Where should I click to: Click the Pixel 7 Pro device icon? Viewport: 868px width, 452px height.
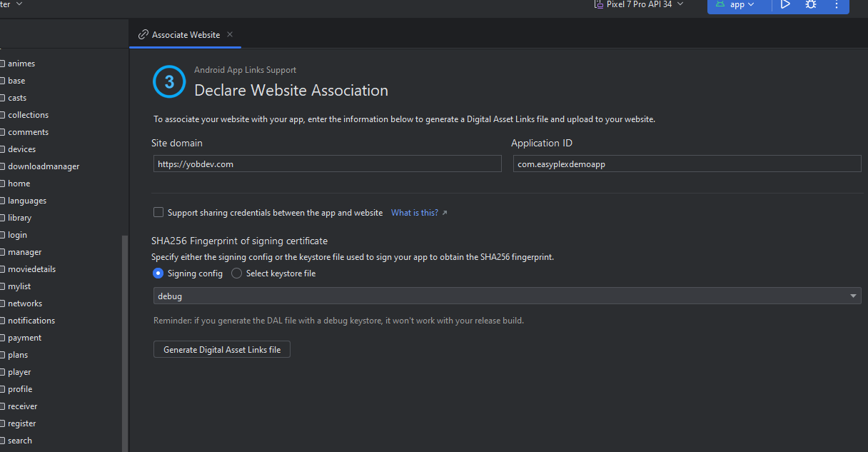point(598,4)
